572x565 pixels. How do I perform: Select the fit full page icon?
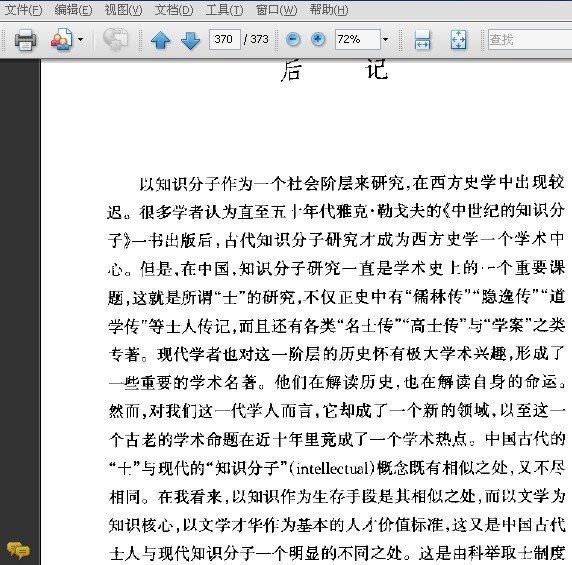[458, 39]
